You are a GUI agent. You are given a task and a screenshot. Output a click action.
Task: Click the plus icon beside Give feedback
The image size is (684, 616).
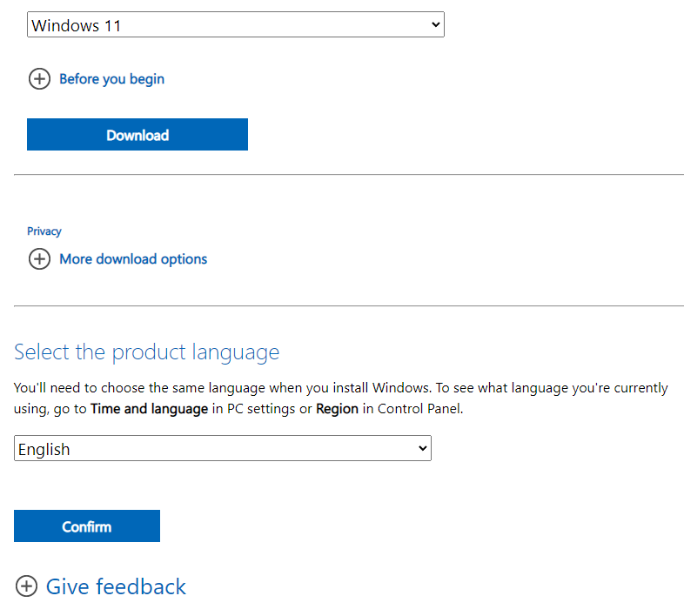pos(27,586)
